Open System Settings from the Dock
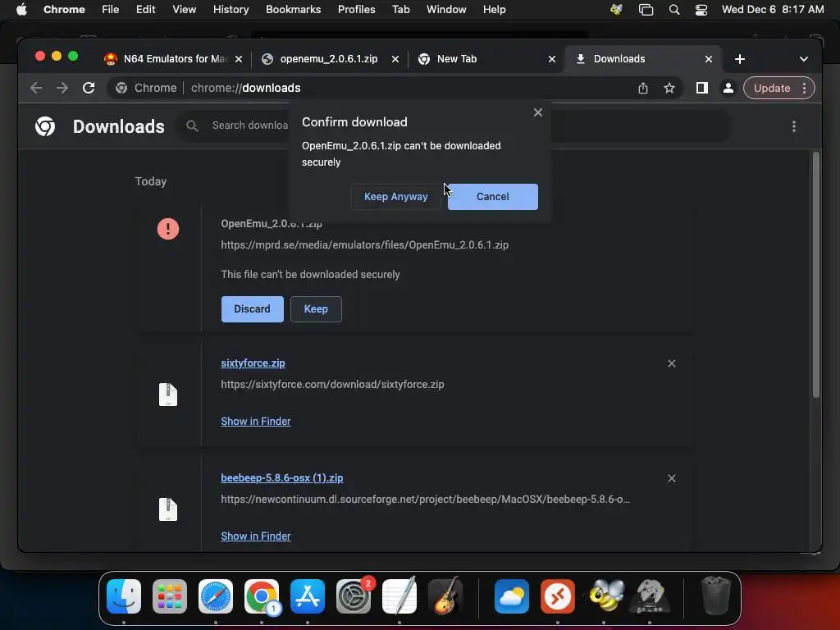The width and height of the screenshot is (840, 630). tap(354, 596)
